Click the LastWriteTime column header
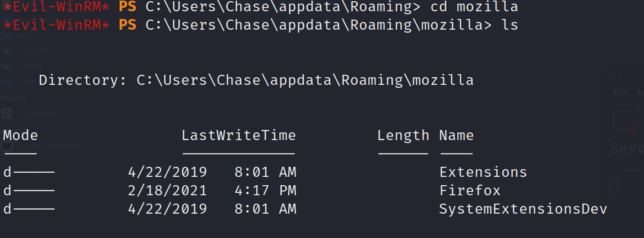This screenshot has width=644, height=238. [x=238, y=135]
